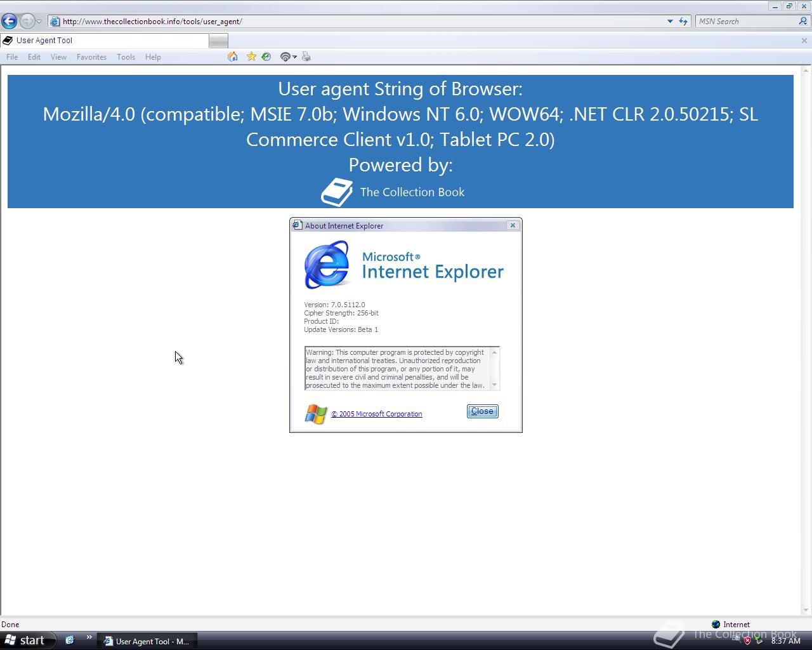Click the Version 7.0.5112.0 text
Image resolution: width=812 pixels, height=650 pixels.
click(x=334, y=305)
